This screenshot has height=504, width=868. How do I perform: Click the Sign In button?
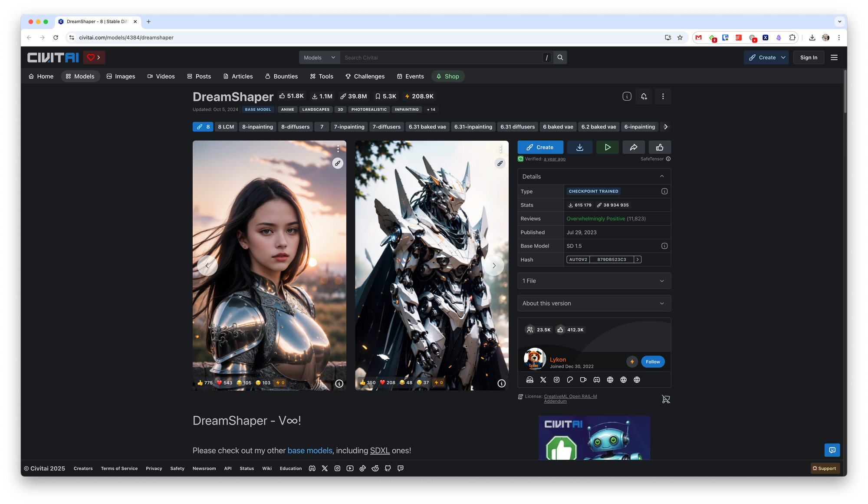[808, 57]
